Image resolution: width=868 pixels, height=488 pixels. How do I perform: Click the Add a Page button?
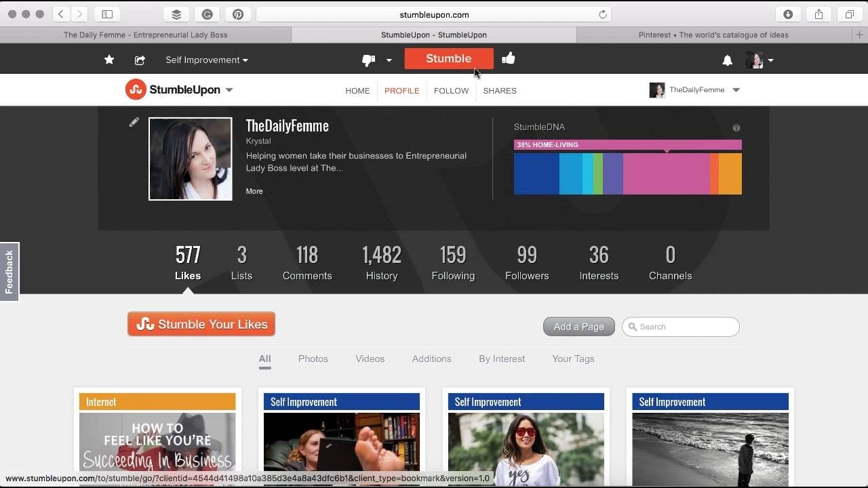(579, 327)
